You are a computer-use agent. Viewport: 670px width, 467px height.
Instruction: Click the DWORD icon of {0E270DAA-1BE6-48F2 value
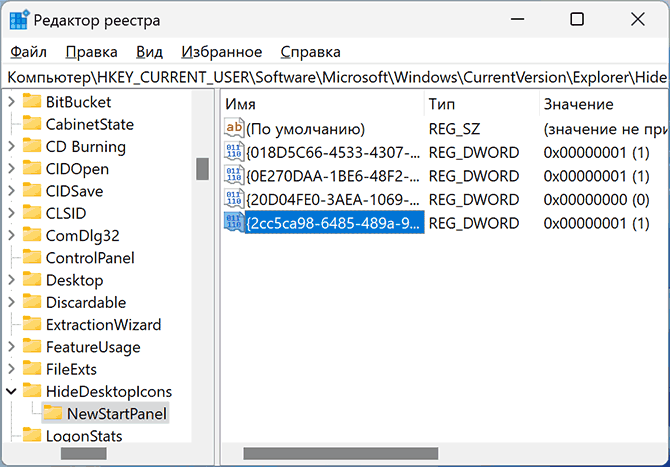(x=234, y=175)
